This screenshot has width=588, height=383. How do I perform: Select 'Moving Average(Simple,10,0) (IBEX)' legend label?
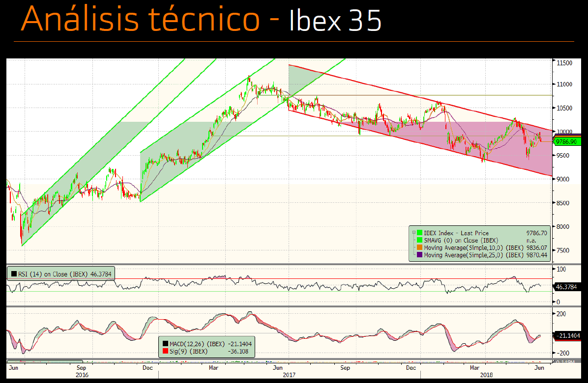coord(473,248)
